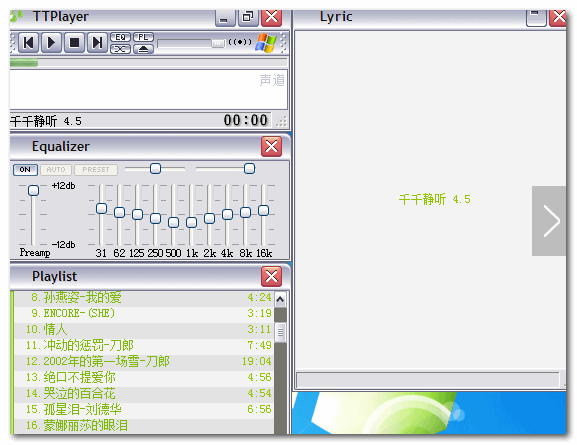
Task: Click the 1k band slider handle
Action: [x=191, y=222]
